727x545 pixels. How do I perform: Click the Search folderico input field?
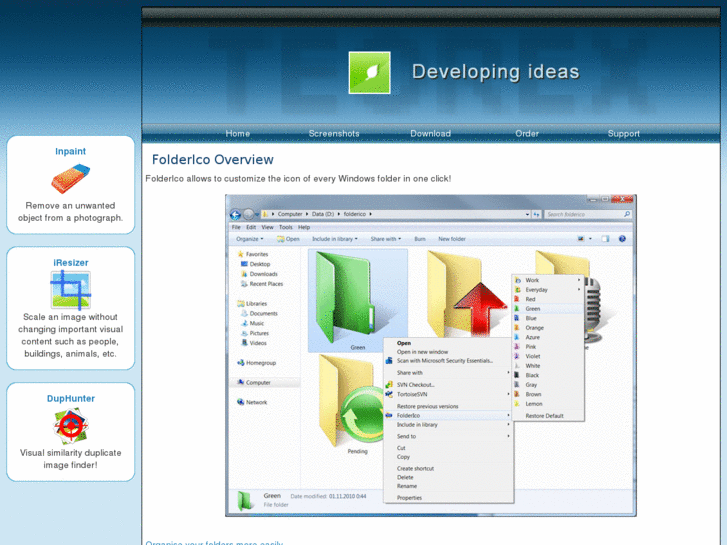pyautogui.click(x=588, y=214)
